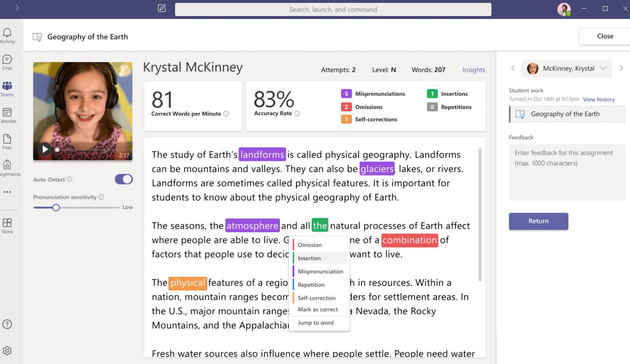Click the Return button
Screen dimensions: 630x364
[x=539, y=221]
